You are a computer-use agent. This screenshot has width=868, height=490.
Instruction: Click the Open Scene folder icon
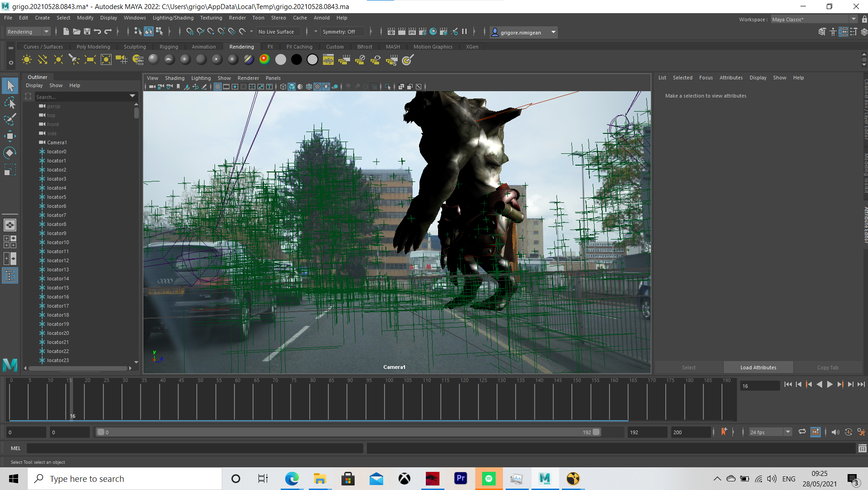(77, 31)
